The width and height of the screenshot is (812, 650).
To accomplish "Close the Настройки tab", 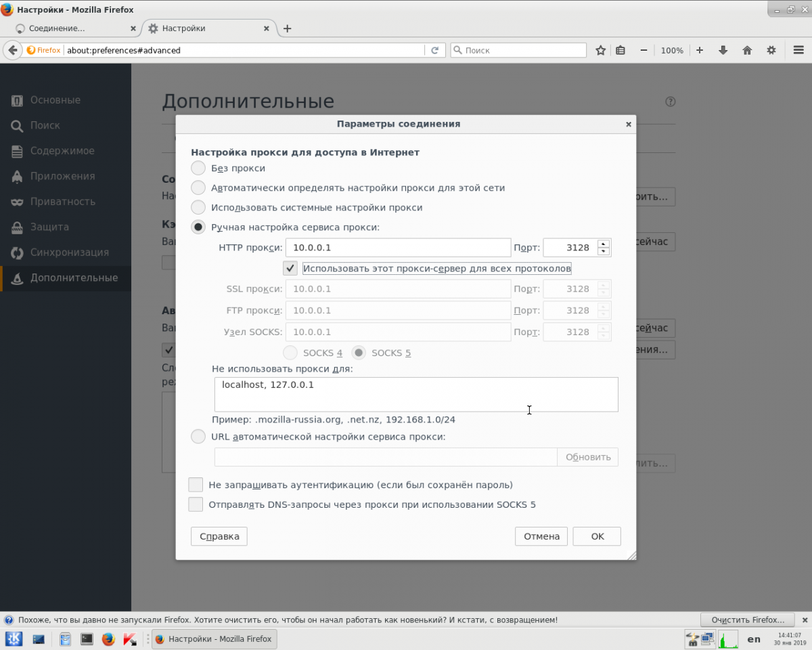I will (266, 28).
